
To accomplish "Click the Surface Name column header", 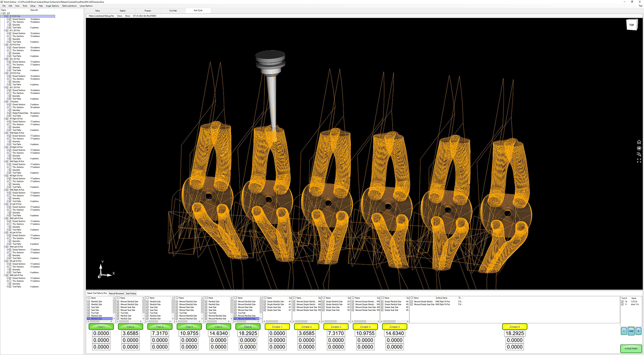I will [441, 298].
